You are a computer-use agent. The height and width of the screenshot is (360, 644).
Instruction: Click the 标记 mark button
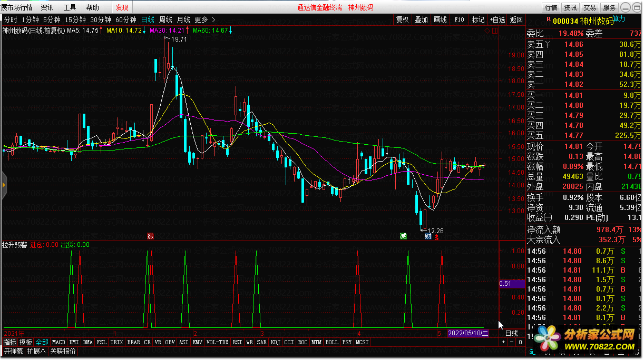coord(479,19)
